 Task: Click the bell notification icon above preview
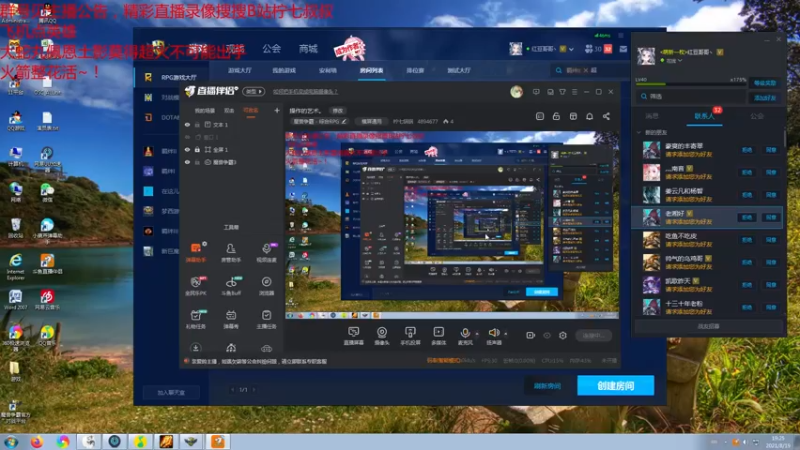click(x=589, y=116)
